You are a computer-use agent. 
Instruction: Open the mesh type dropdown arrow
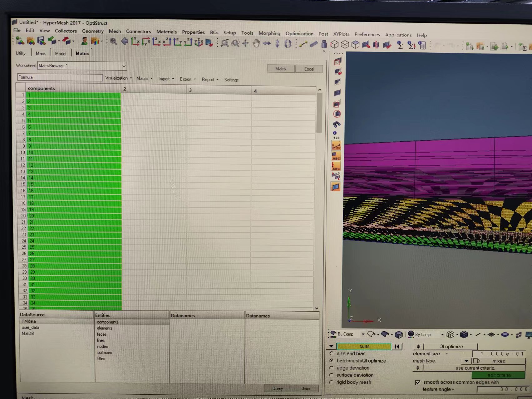click(x=466, y=361)
